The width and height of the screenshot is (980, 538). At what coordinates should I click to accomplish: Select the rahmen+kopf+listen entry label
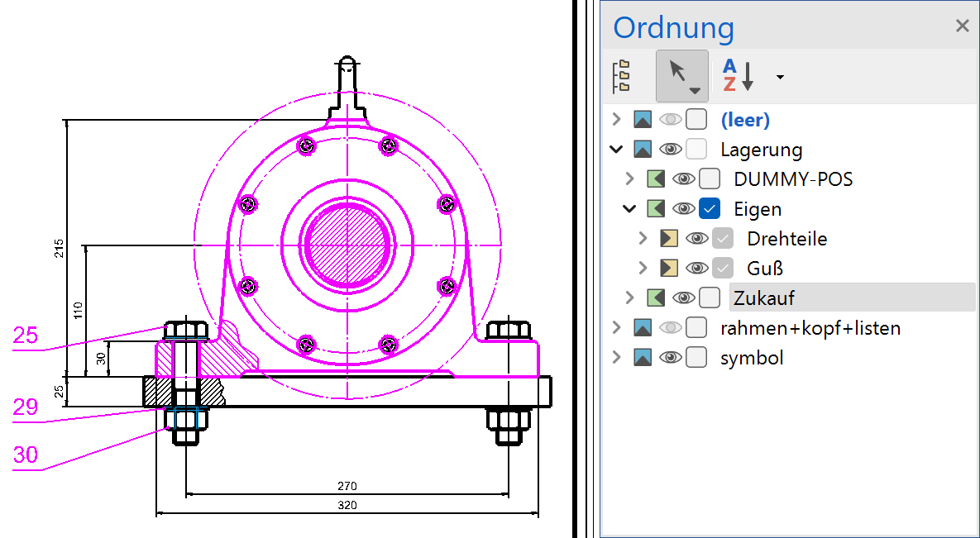tap(810, 328)
